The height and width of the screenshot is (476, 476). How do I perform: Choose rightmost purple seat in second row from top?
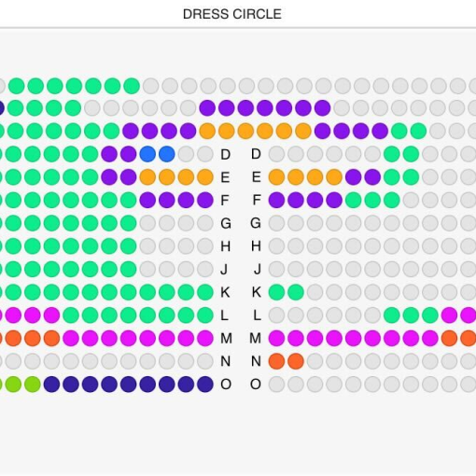322,108
